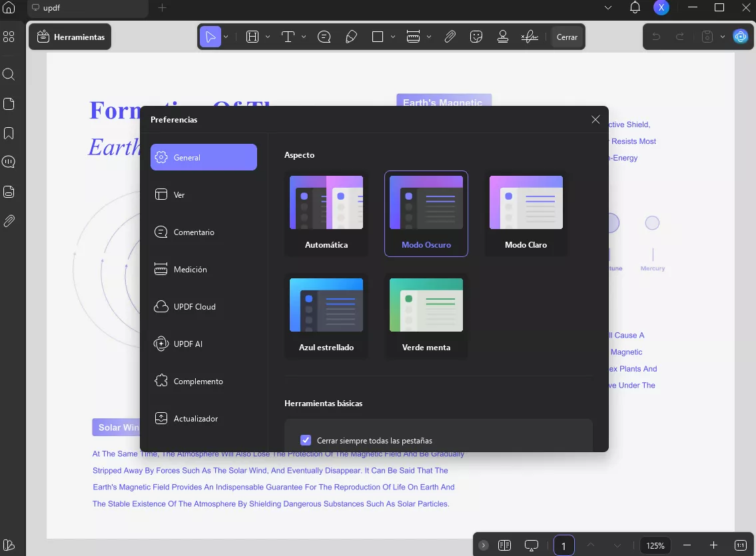The image size is (756, 556).
Task: Expand the selection tool dropdown arrow
Action: click(x=226, y=37)
